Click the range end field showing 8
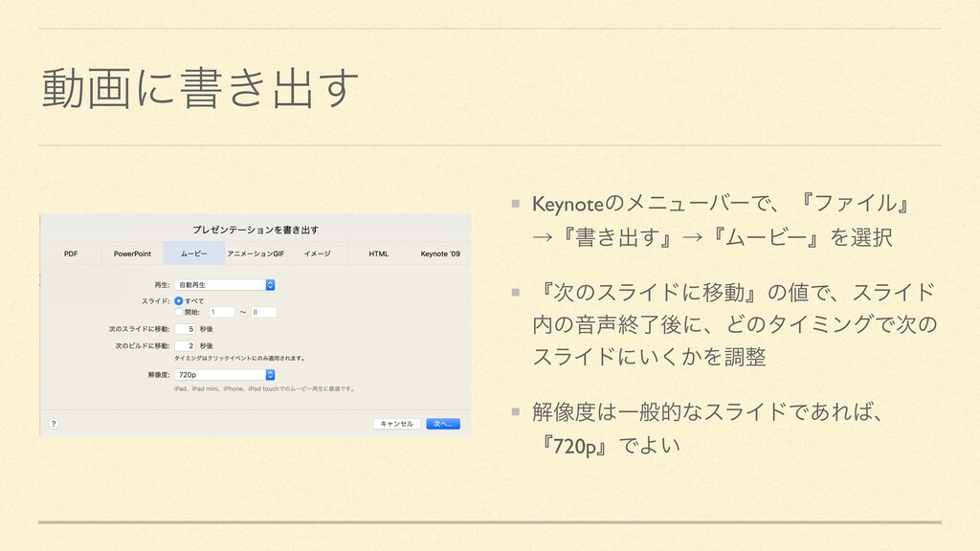Image resolution: width=980 pixels, height=551 pixels. (264, 312)
